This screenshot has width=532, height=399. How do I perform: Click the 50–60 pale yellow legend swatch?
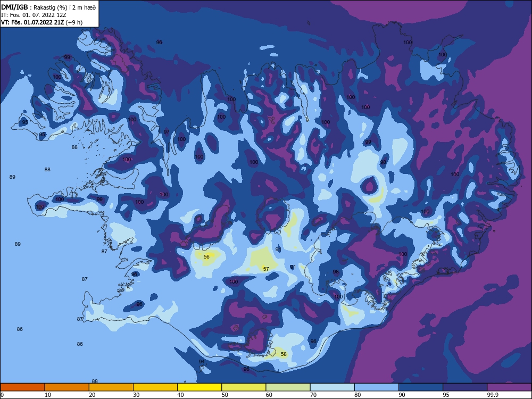tap(244, 387)
